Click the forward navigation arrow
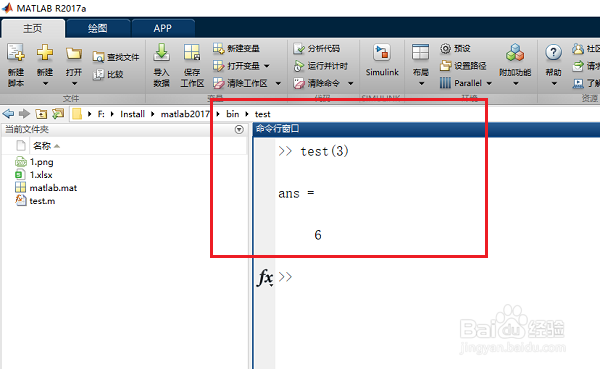Viewport: 600px width, 369px height. 24,114
